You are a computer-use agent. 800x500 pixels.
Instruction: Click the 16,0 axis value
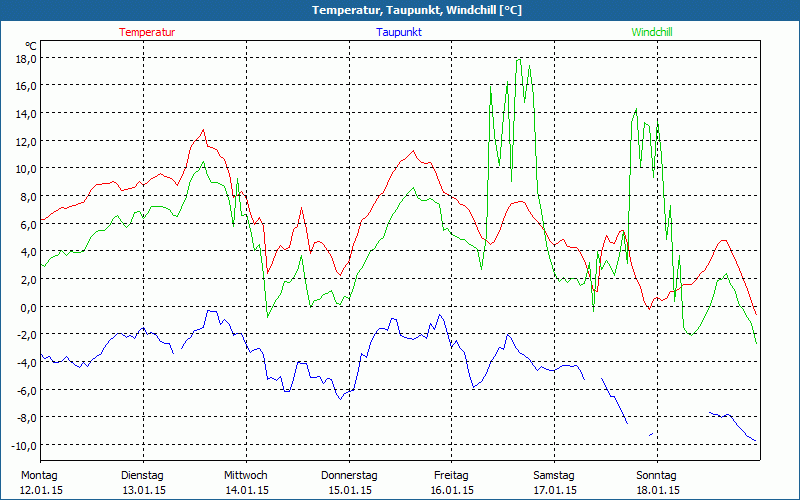coord(26,86)
